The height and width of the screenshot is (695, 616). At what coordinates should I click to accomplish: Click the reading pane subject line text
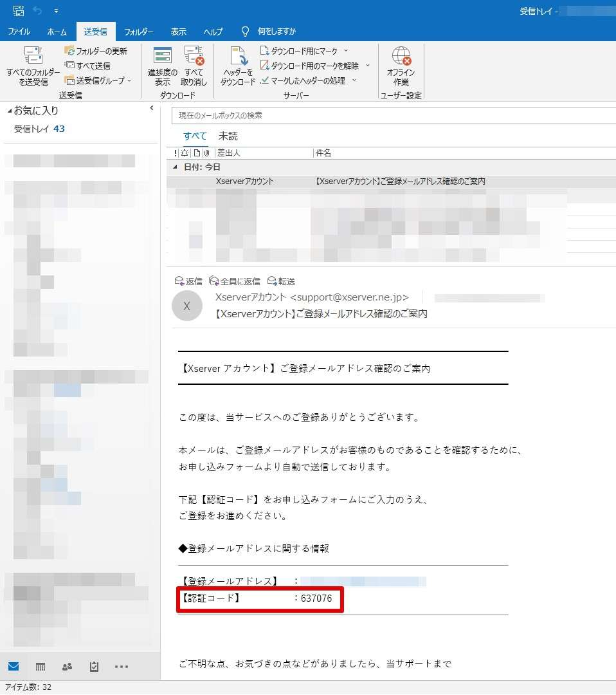tap(322, 314)
